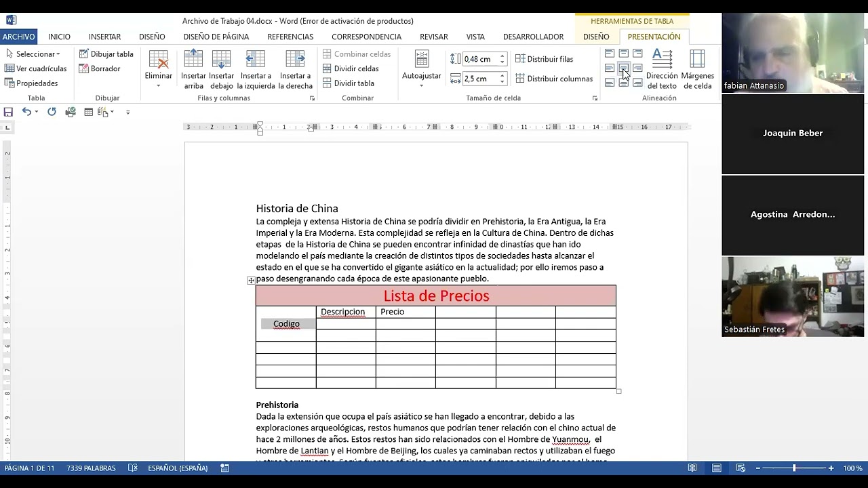Open Dirección del texto
868x488 pixels.
662,69
